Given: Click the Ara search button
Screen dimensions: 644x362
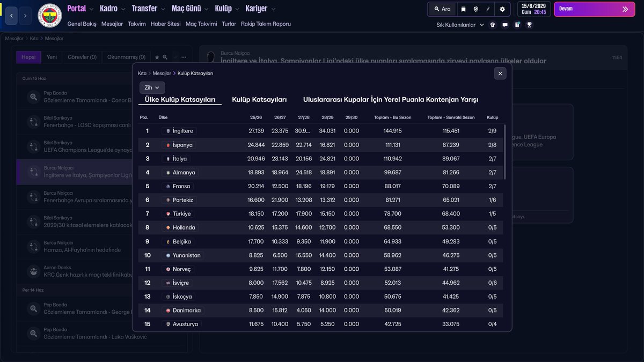Looking at the screenshot, I should [442, 9].
